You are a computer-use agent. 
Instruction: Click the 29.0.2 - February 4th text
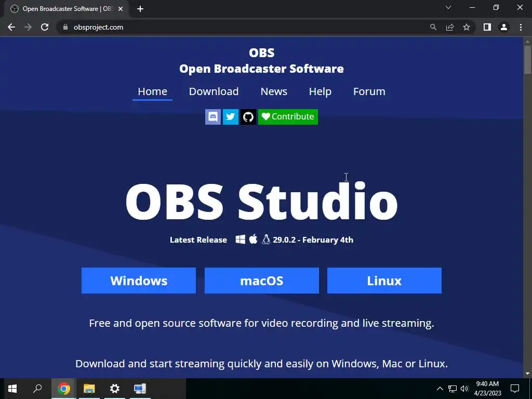coord(313,240)
